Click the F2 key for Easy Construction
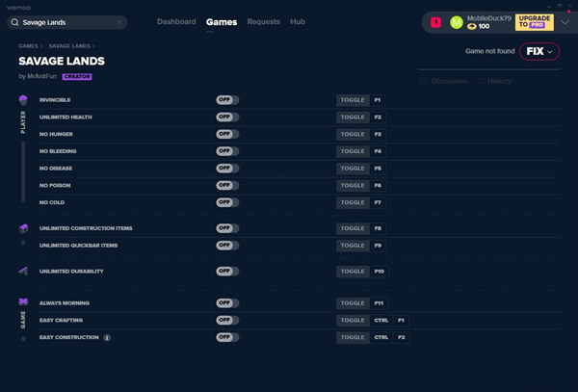The image size is (578, 392). tap(402, 337)
